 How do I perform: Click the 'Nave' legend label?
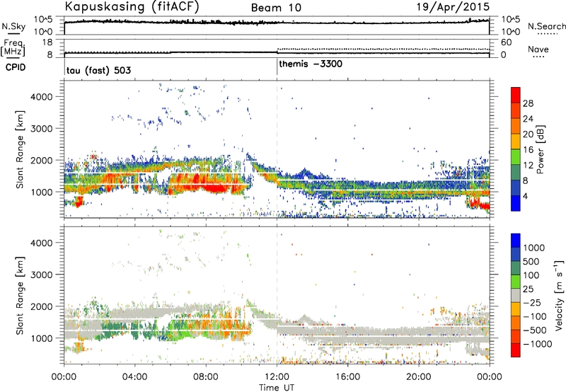pos(538,49)
